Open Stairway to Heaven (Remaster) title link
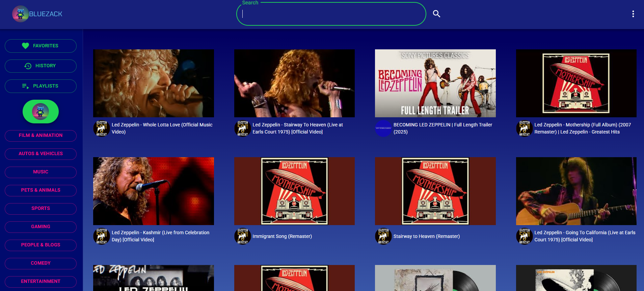 [x=426, y=236]
